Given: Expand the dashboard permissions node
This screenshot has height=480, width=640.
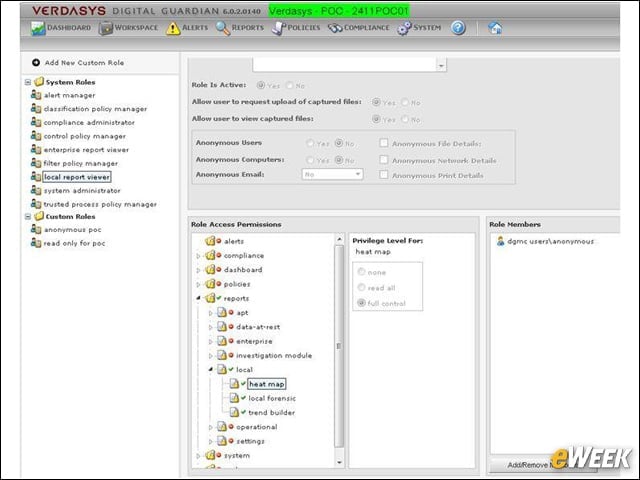Looking at the screenshot, I should click(x=198, y=270).
